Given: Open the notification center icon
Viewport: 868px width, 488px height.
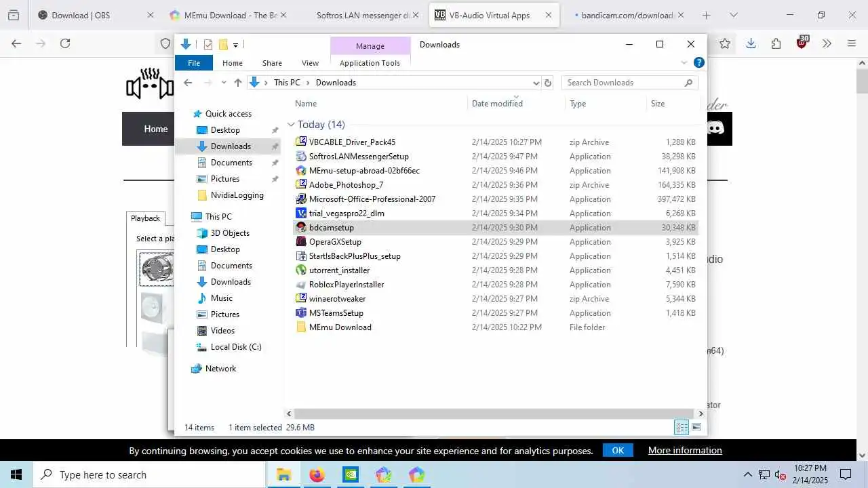Looking at the screenshot, I should click(846, 474).
